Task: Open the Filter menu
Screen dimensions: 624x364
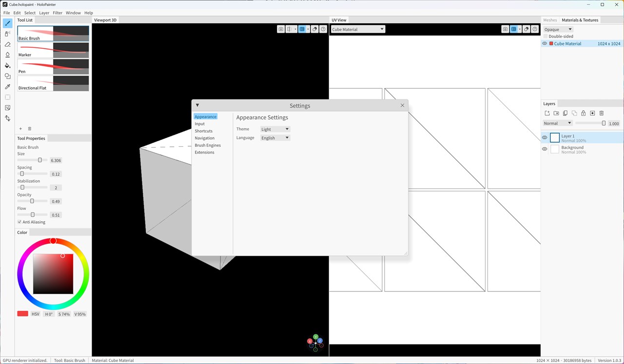Action: pos(58,13)
